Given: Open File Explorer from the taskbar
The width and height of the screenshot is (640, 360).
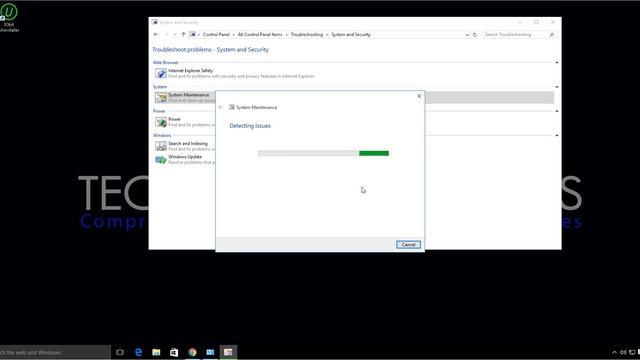Looking at the screenshot, I should 156,352.
